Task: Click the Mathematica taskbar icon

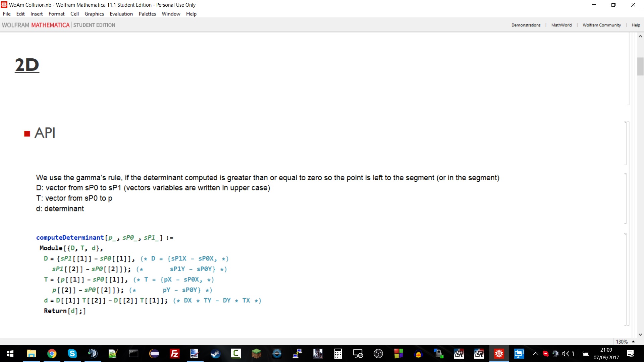Action: point(499,354)
